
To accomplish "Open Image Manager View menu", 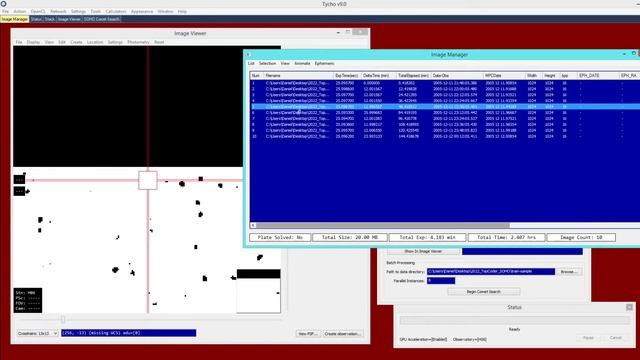I will (285, 63).
